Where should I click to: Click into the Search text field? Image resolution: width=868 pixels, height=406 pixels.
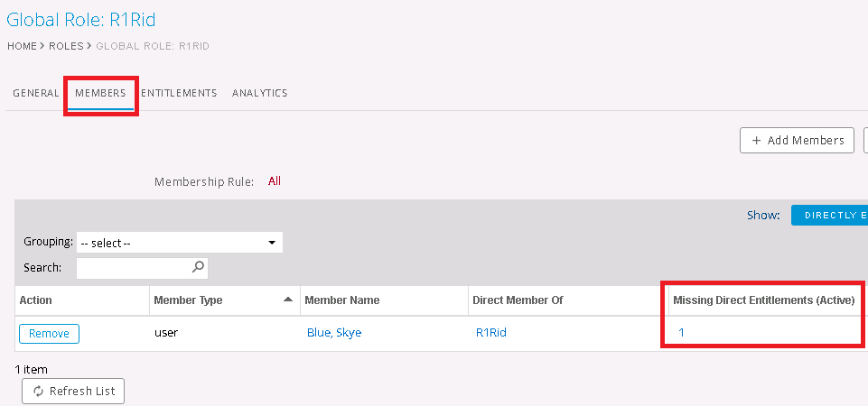click(x=134, y=268)
